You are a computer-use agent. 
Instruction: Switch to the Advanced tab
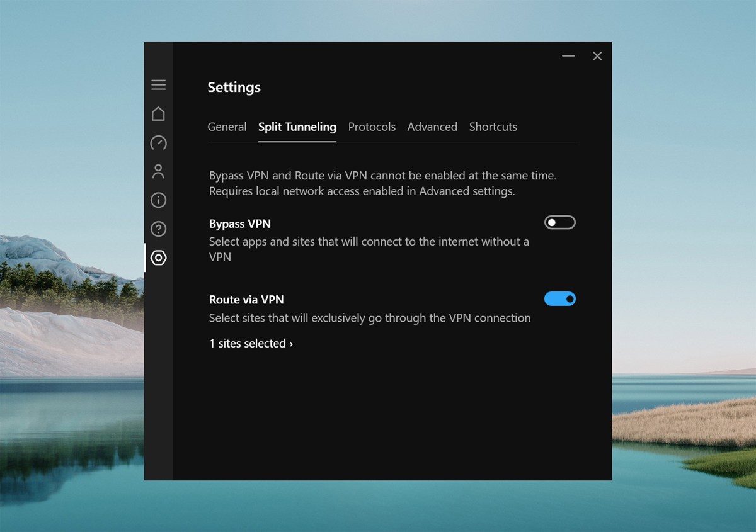432,127
